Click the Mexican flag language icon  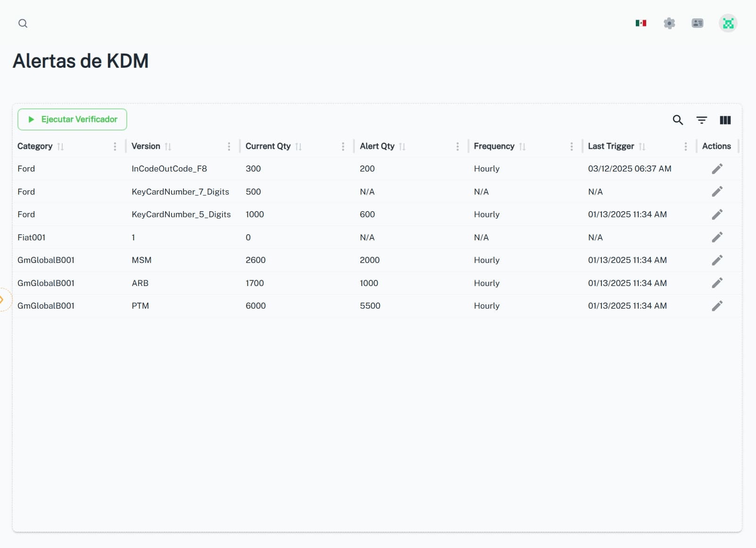(641, 23)
